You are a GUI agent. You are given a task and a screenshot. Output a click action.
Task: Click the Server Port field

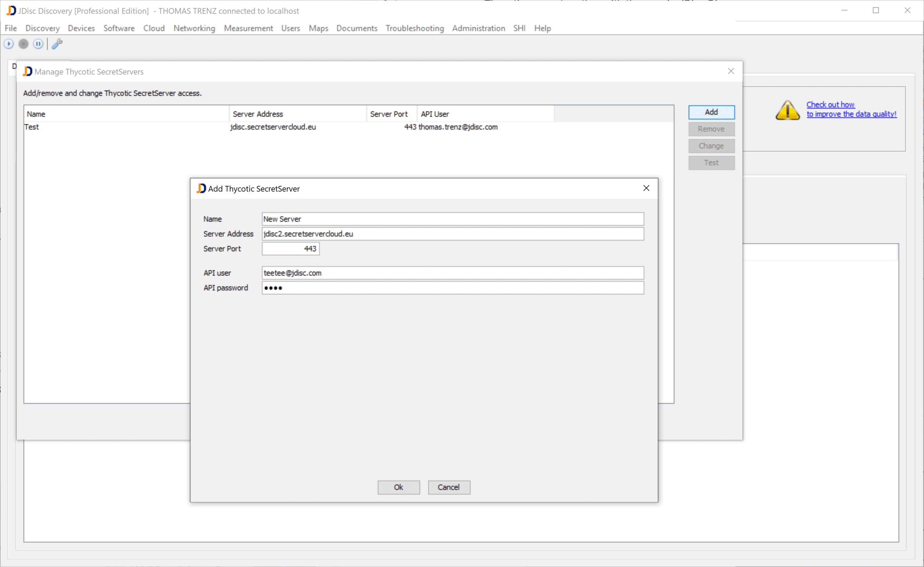tap(290, 248)
